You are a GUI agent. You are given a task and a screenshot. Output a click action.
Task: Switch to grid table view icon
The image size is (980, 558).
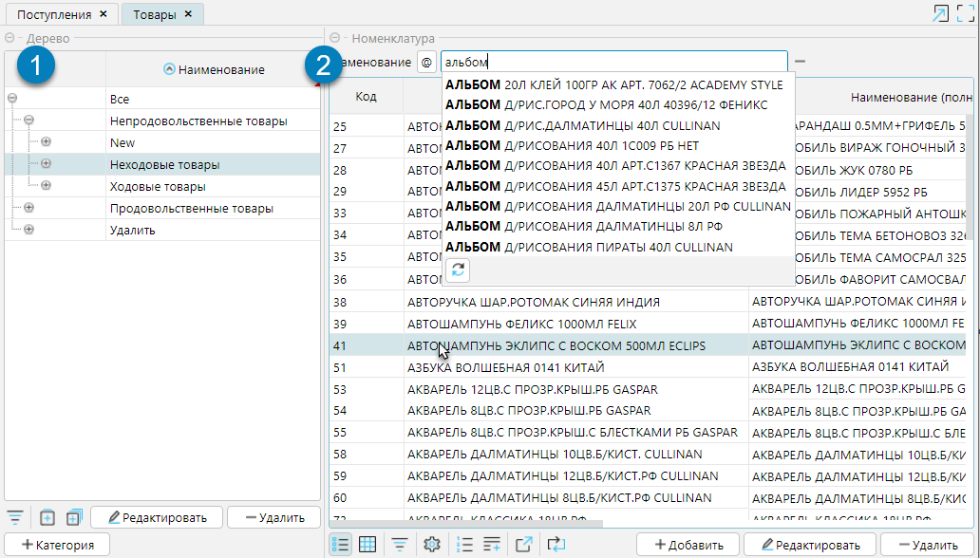367,544
